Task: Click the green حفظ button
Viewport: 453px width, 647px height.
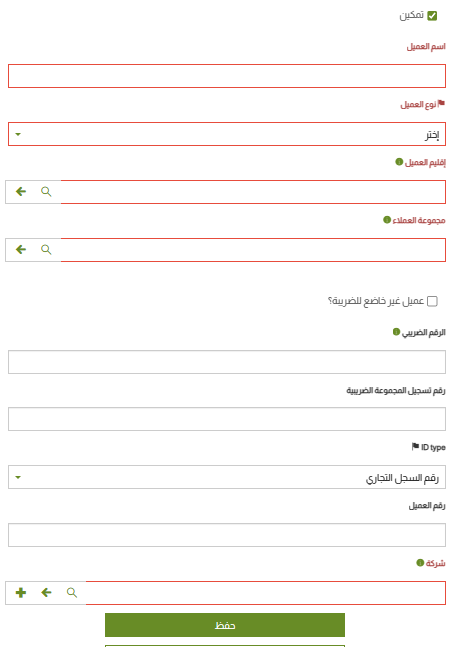Action: (225, 625)
